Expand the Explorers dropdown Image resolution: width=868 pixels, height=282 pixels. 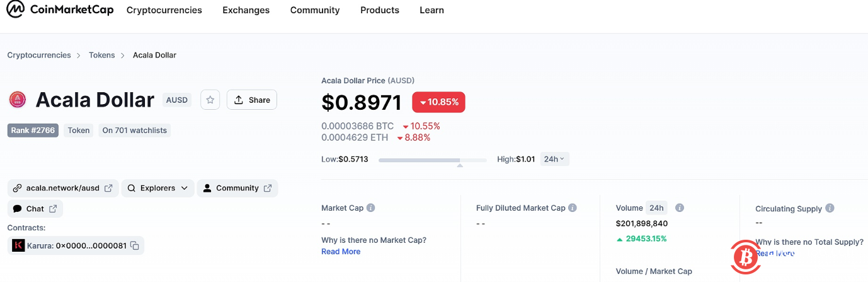coord(157,188)
